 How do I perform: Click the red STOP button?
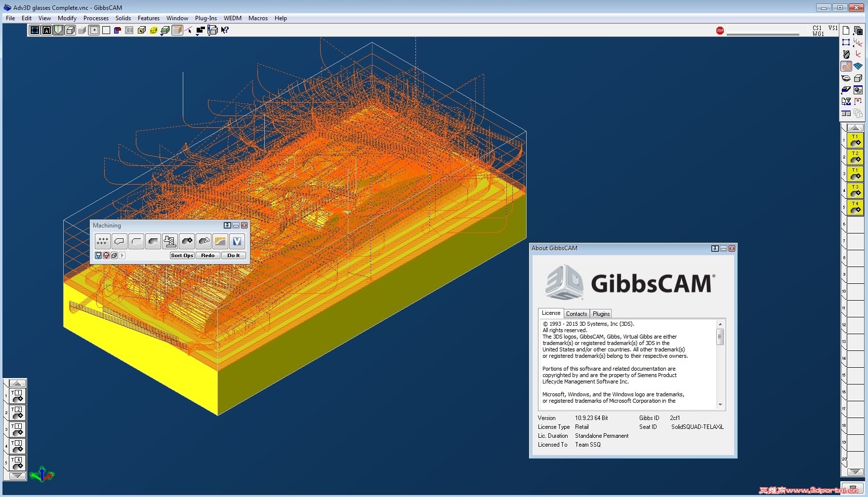click(x=720, y=31)
